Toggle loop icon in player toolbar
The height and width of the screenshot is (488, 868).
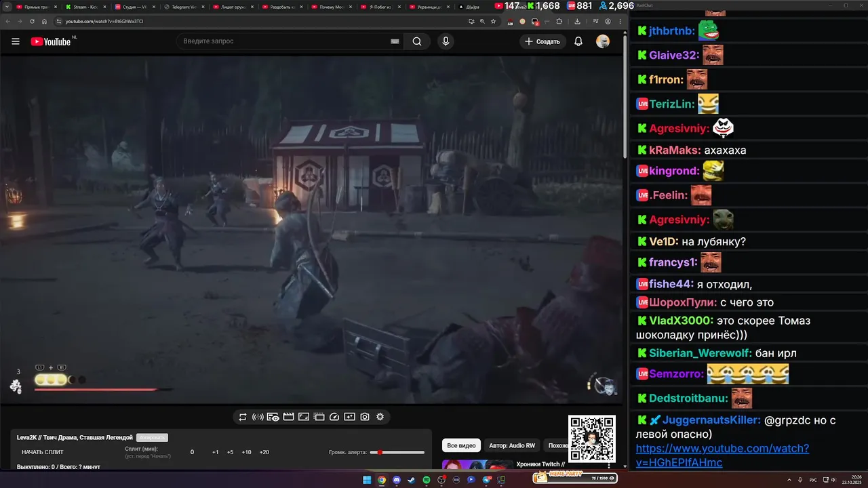tap(242, 417)
